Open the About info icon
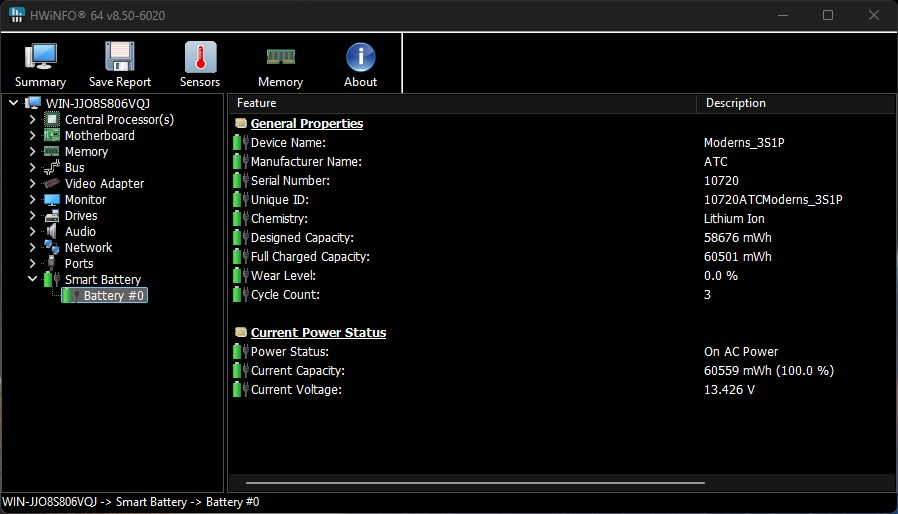Screen dimensions: 898x514 coord(360,57)
